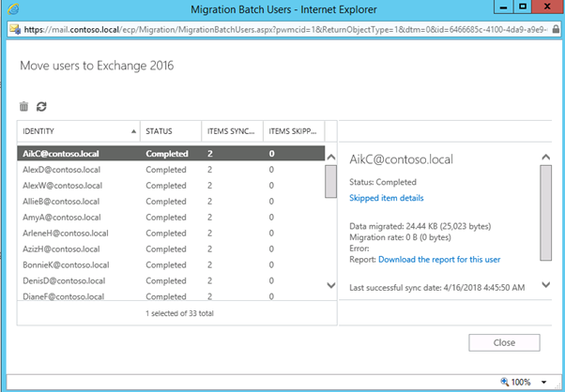Select the AikC@contoso.local row
This screenshot has height=392, width=565.
click(171, 154)
